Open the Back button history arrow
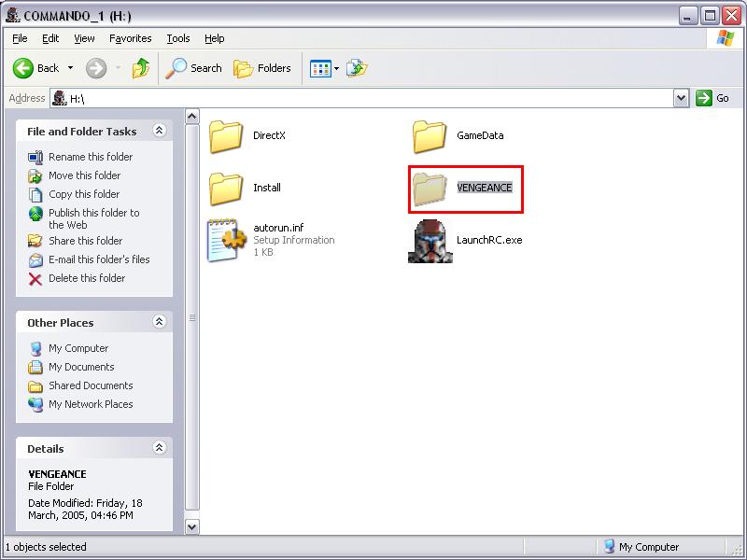747x560 pixels. 70,68
